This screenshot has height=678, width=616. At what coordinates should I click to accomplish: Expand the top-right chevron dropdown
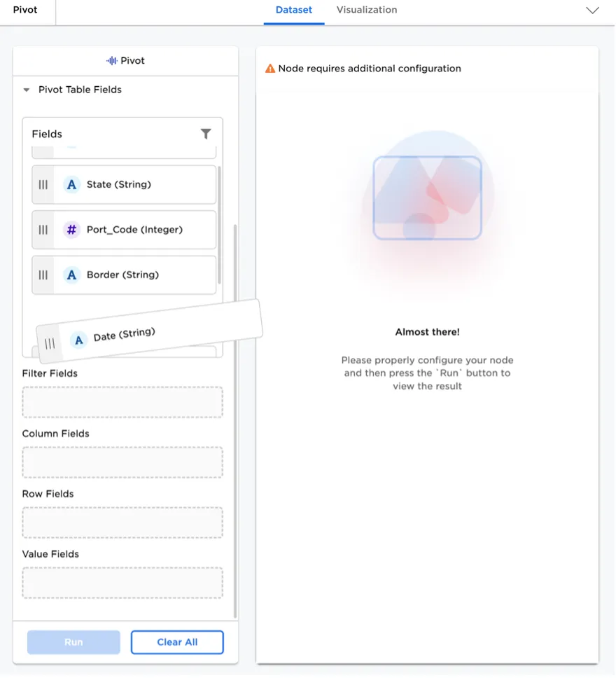point(592,11)
